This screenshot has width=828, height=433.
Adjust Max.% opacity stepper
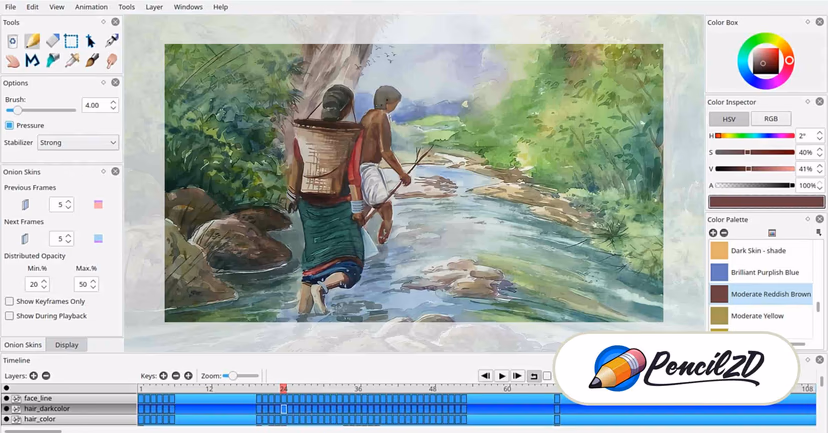pos(93,284)
